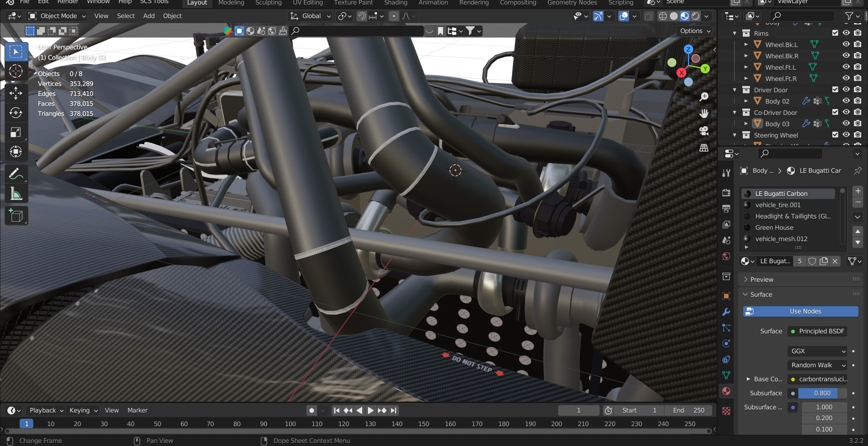Image resolution: width=868 pixels, height=446 pixels.
Task: Switch to wireframe viewport shading
Action: [663, 16]
